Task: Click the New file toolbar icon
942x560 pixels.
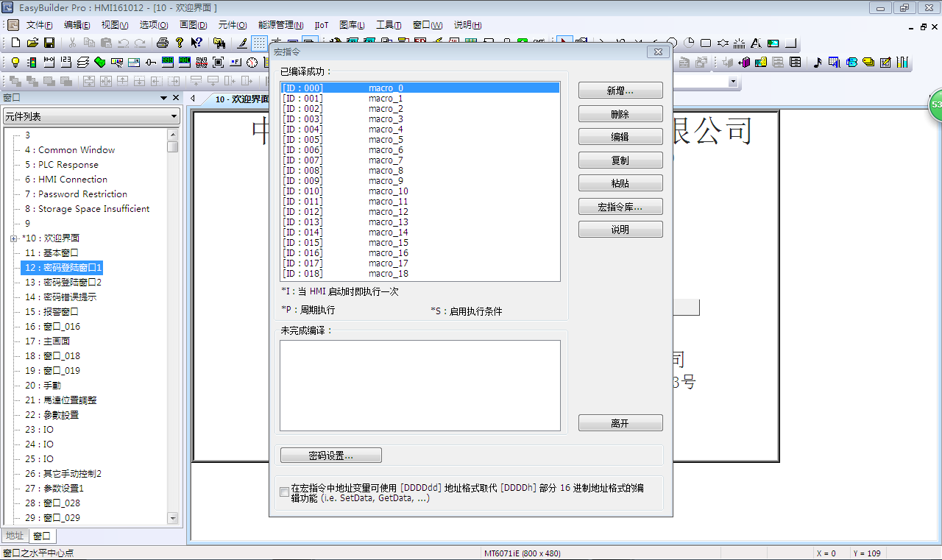Action: point(15,43)
